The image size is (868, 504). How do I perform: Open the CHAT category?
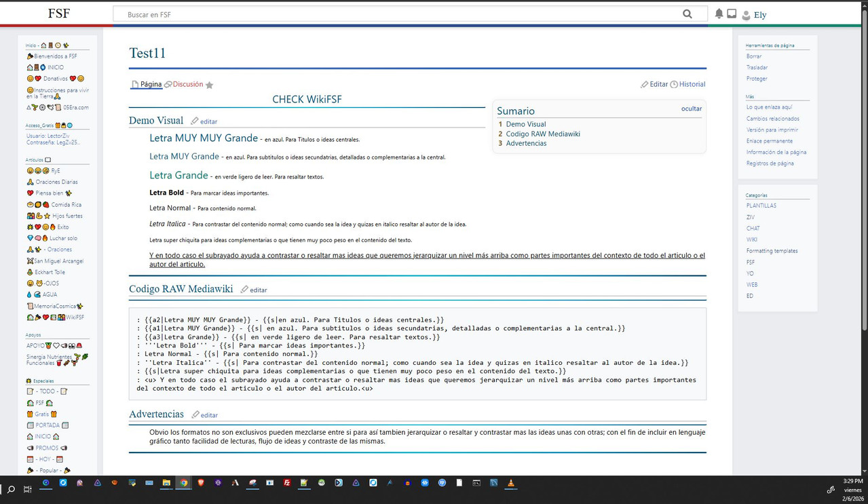753,229
